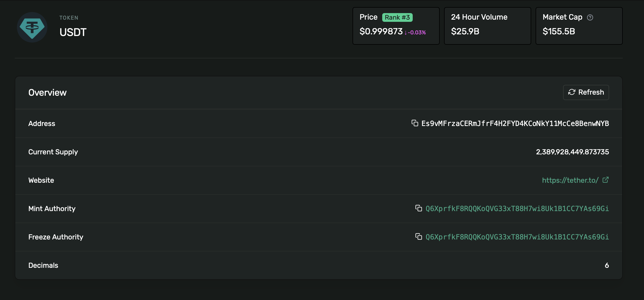Image resolution: width=644 pixels, height=300 pixels.
Task: Select the Market Cap card
Action: tap(579, 26)
